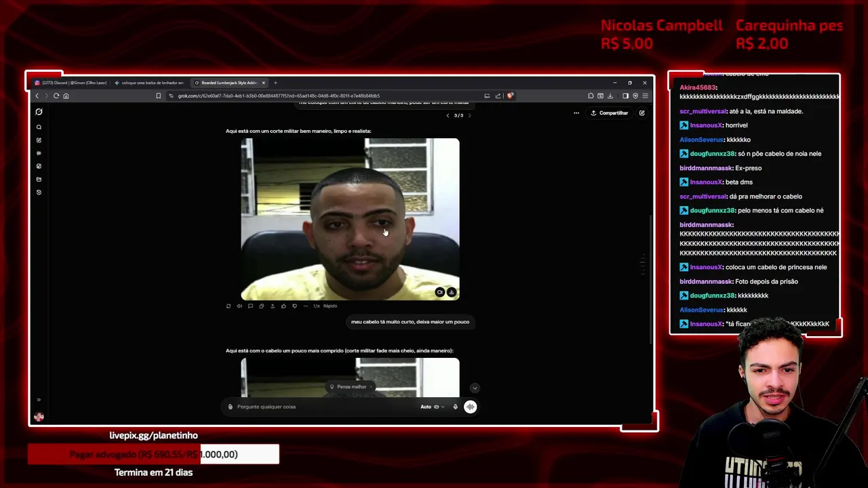The width and height of the screenshot is (868, 488).
Task: Click the Compartilhar share button
Action: pos(610,113)
